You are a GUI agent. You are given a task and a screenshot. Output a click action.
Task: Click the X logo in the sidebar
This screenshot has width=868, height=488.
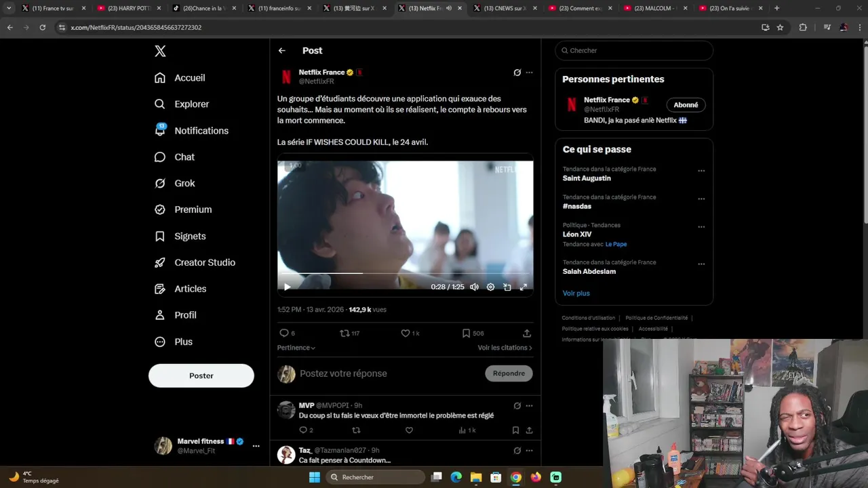(x=160, y=51)
